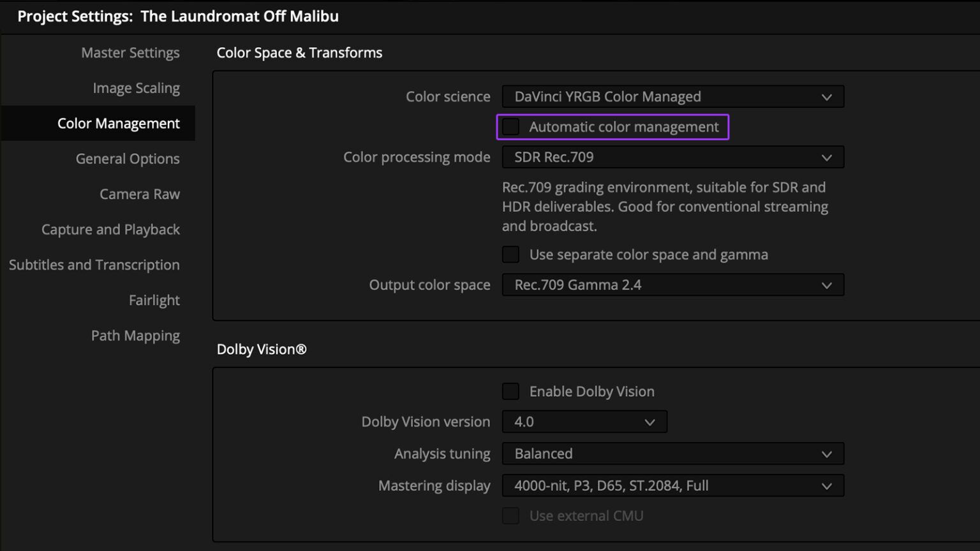Enable Automatic color management

[510, 126]
